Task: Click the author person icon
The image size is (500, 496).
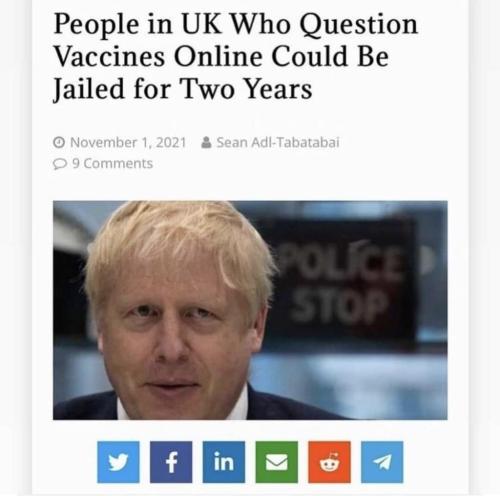Action: coord(206,142)
